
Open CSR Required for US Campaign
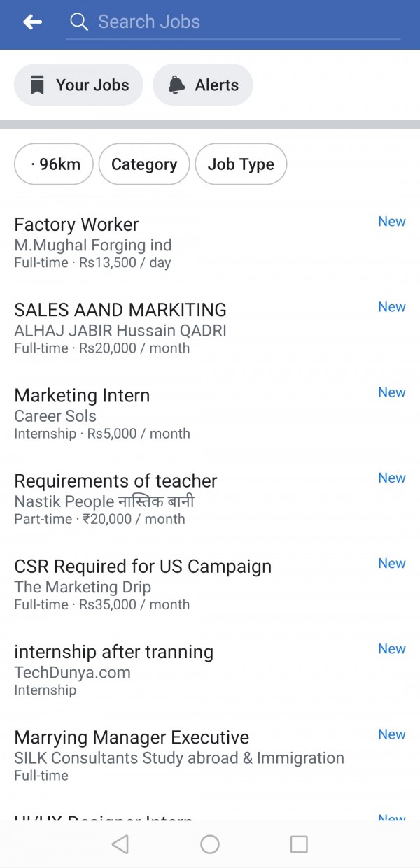click(143, 567)
